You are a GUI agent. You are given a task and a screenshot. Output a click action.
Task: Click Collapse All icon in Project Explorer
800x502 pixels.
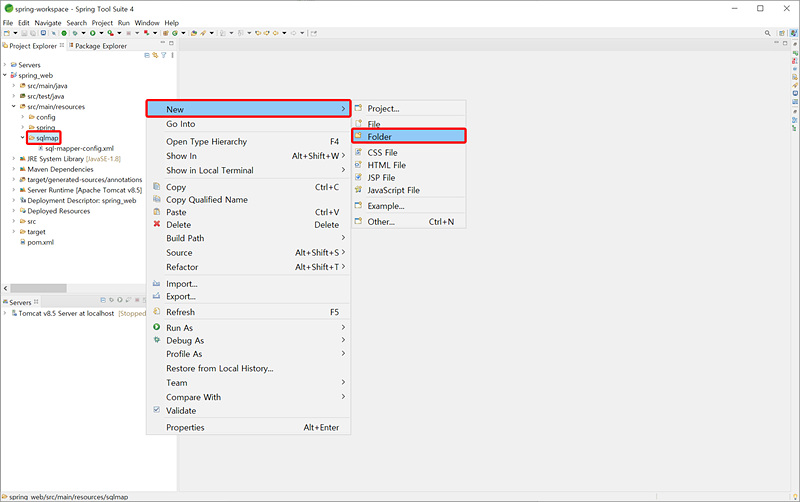pos(147,55)
